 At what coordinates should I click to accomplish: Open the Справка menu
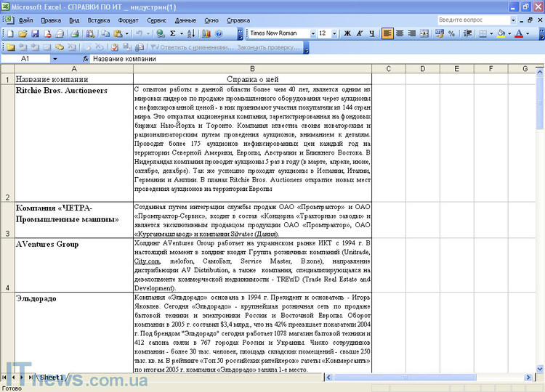click(x=238, y=20)
